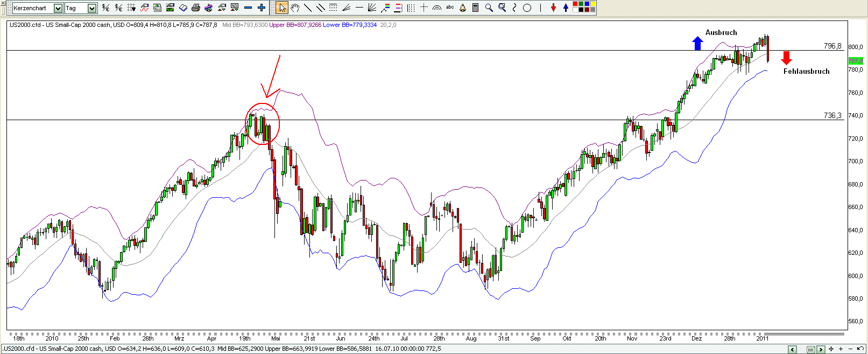Open the grid options dropdown icon
Viewport: 868px width, 354px height.
pos(131,8)
